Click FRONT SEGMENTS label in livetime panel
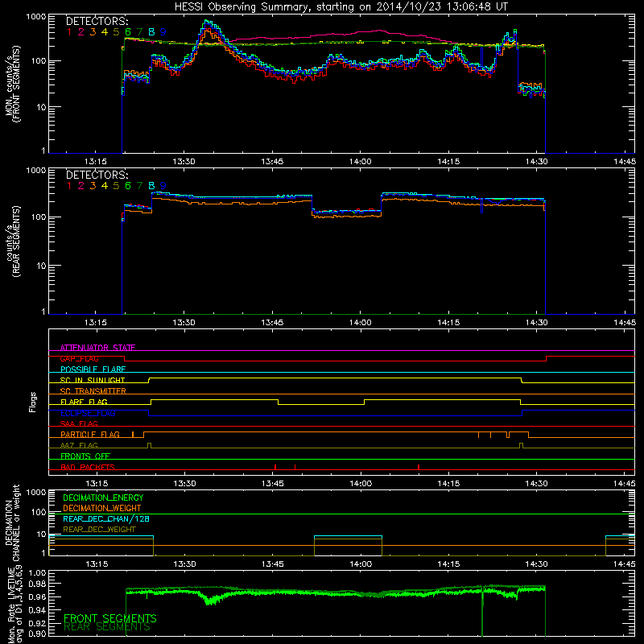This screenshot has width=644, height=644. pyautogui.click(x=110, y=618)
